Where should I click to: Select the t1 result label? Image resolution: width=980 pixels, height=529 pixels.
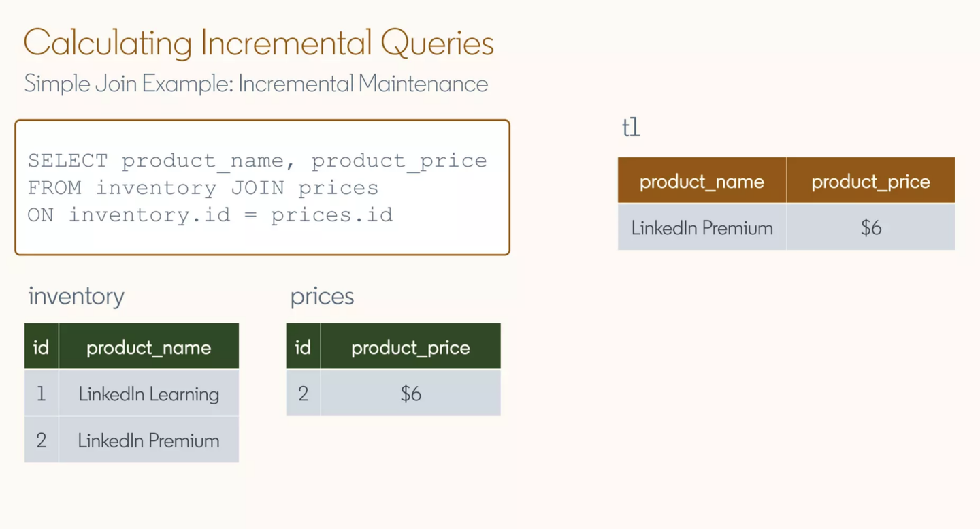click(631, 127)
